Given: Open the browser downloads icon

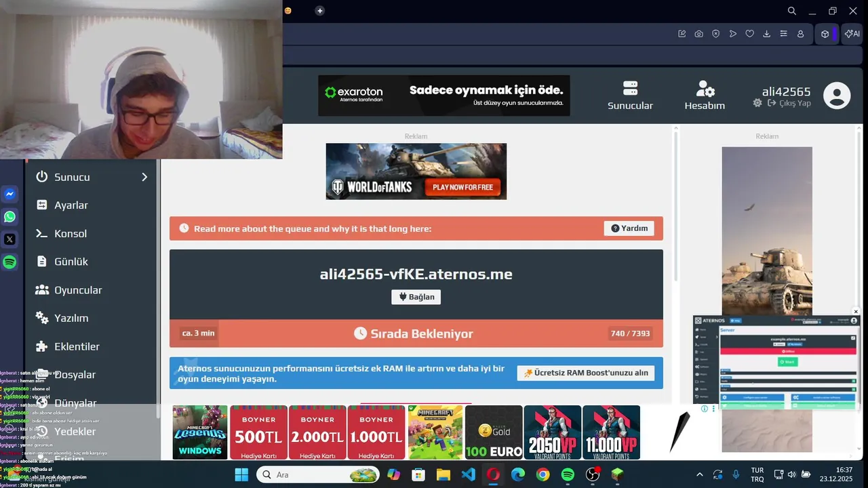Looking at the screenshot, I should pos(767,34).
